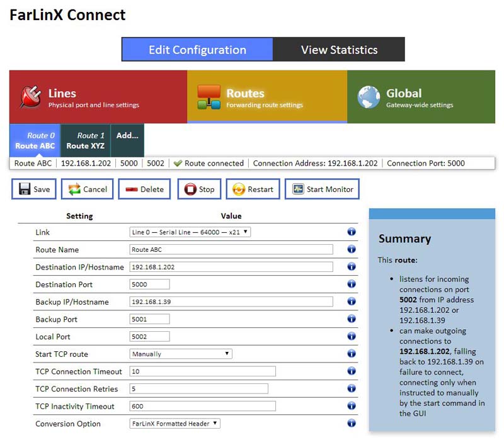Image resolution: width=504 pixels, height=440 pixels.
Task: Click the FarLinX Connect title
Action: click(67, 14)
